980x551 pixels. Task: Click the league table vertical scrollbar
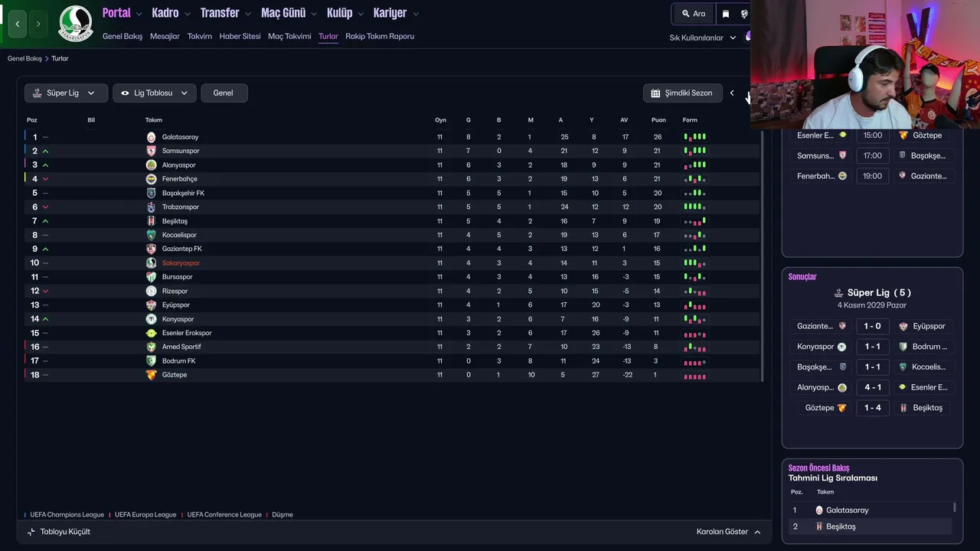(763, 256)
